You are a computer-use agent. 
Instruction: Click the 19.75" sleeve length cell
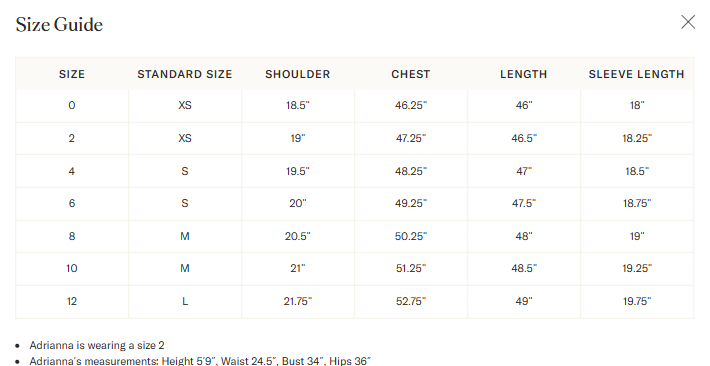pos(637,301)
